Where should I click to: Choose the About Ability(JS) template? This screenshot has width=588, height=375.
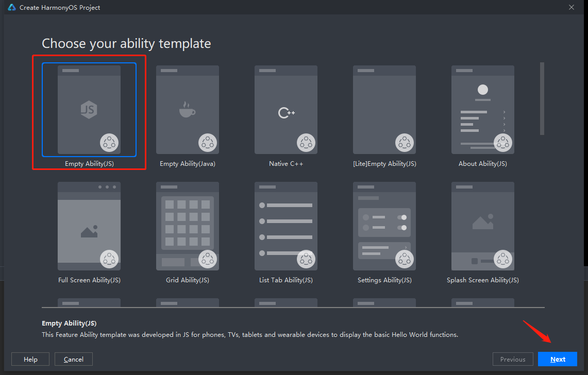(483, 110)
